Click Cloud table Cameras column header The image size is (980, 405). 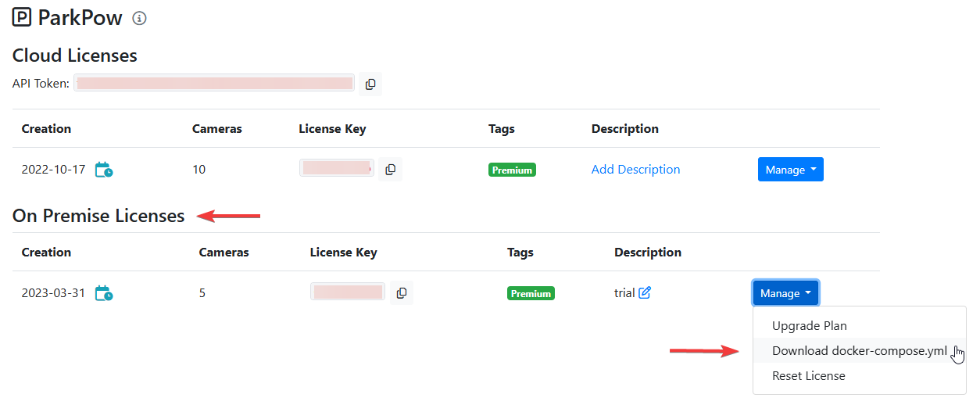click(x=217, y=128)
